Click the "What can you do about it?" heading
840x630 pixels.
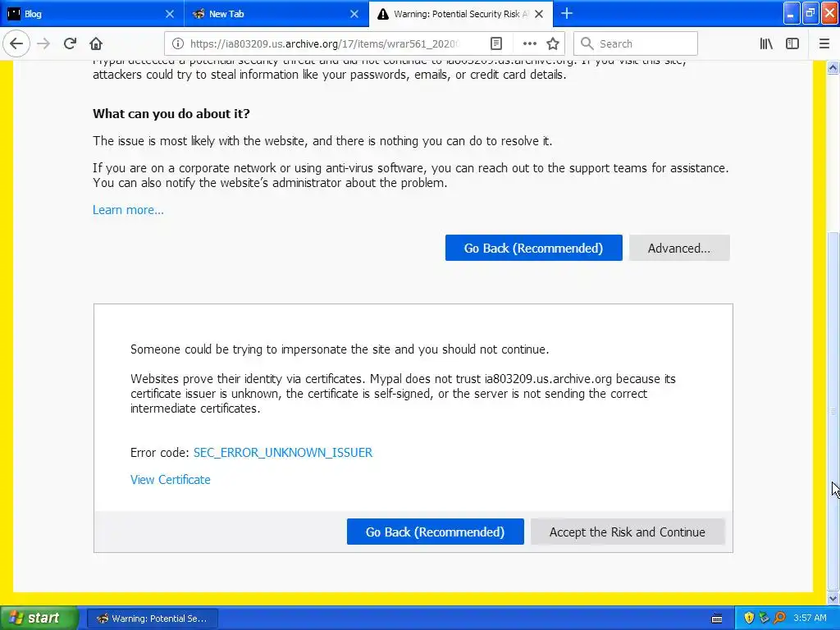171,113
